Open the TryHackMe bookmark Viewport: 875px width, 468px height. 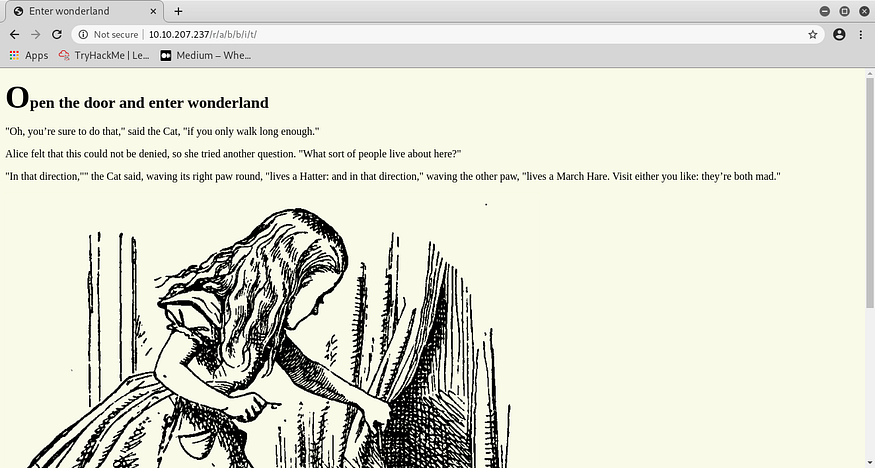pos(104,55)
